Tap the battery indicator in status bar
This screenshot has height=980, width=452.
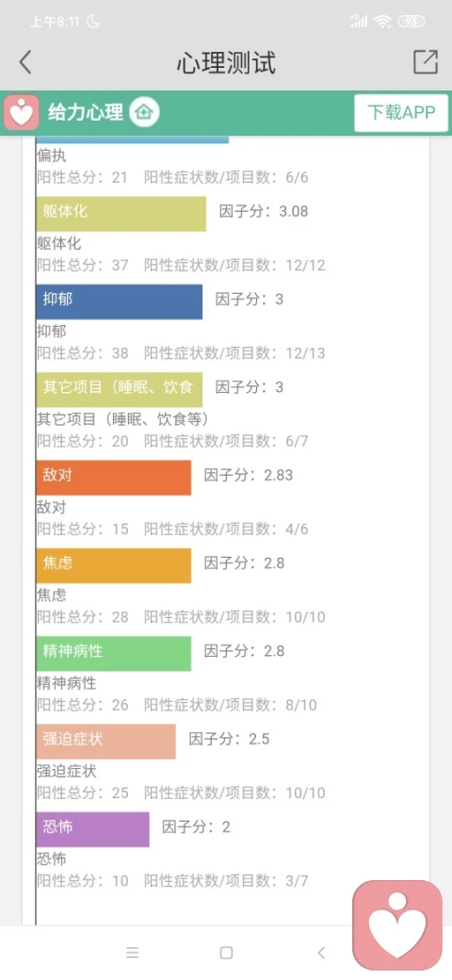point(412,22)
